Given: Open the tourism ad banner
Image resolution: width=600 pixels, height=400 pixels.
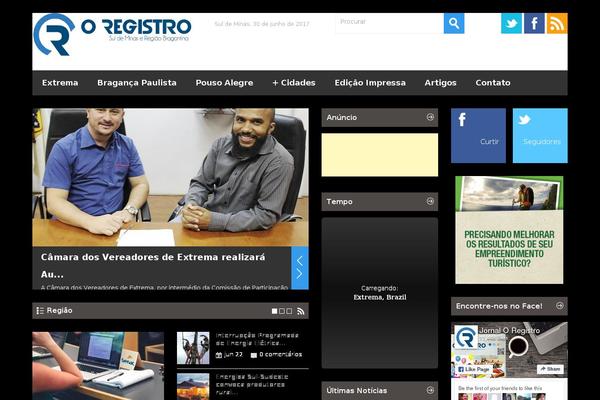Looking at the screenshot, I should pyautogui.click(x=509, y=230).
